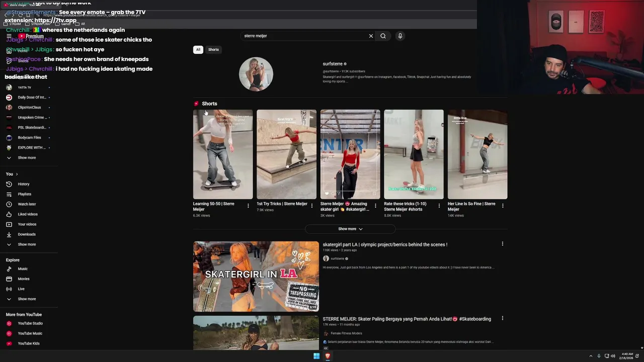
Task: Open Liked videos in the sidebar
Action: pos(29,214)
